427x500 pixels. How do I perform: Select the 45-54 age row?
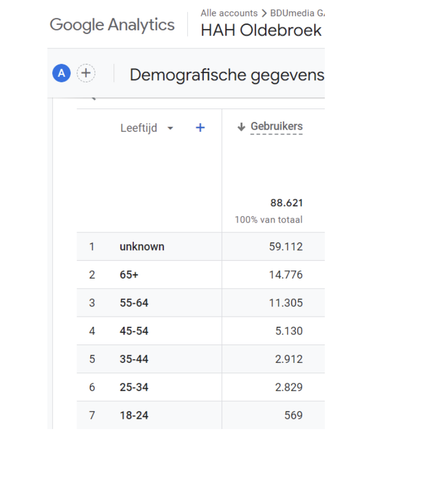tap(201, 331)
